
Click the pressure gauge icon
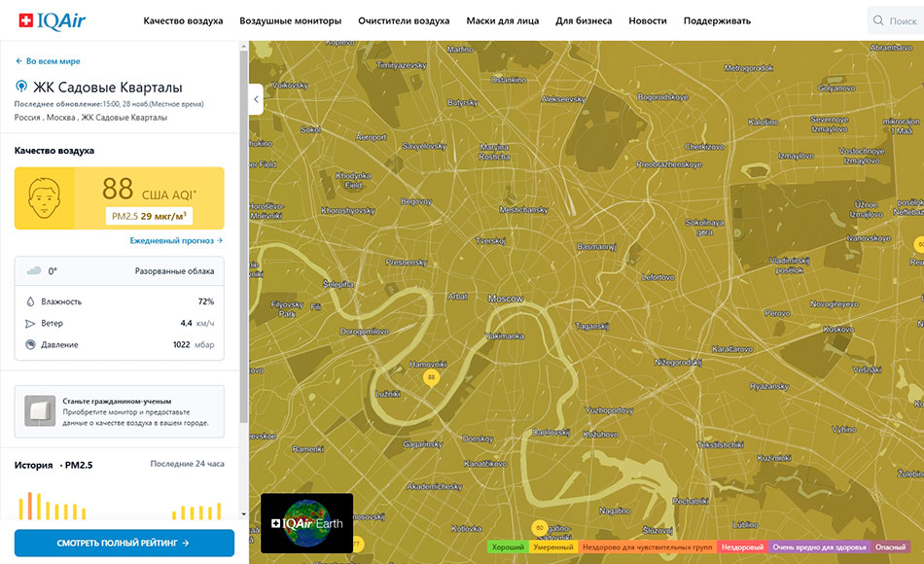[30, 345]
